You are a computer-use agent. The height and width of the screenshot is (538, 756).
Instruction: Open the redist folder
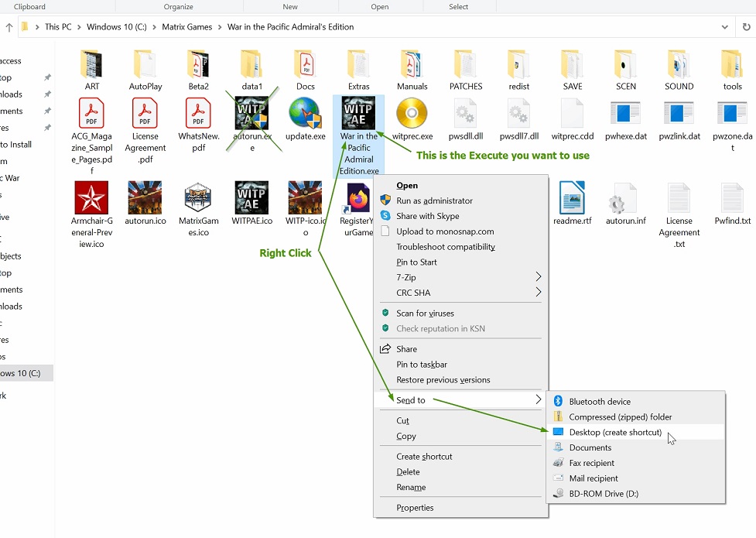518,70
